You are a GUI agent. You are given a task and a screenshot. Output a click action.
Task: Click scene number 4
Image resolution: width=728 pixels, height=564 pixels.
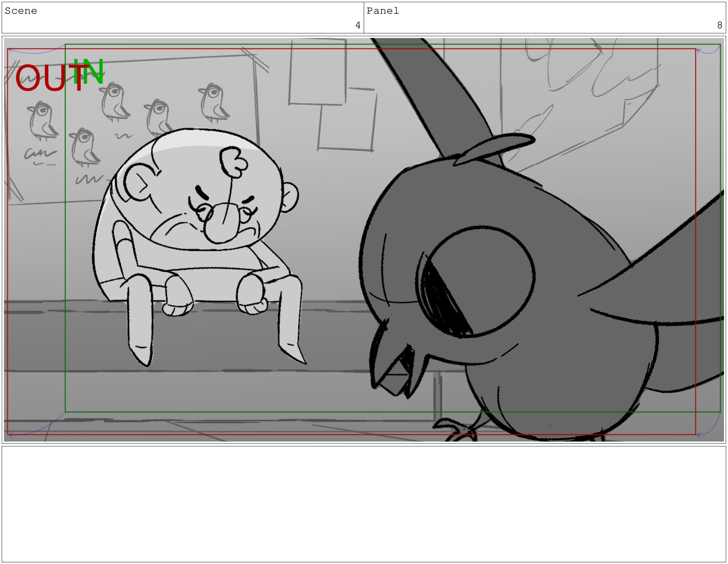pyautogui.click(x=358, y=25)
